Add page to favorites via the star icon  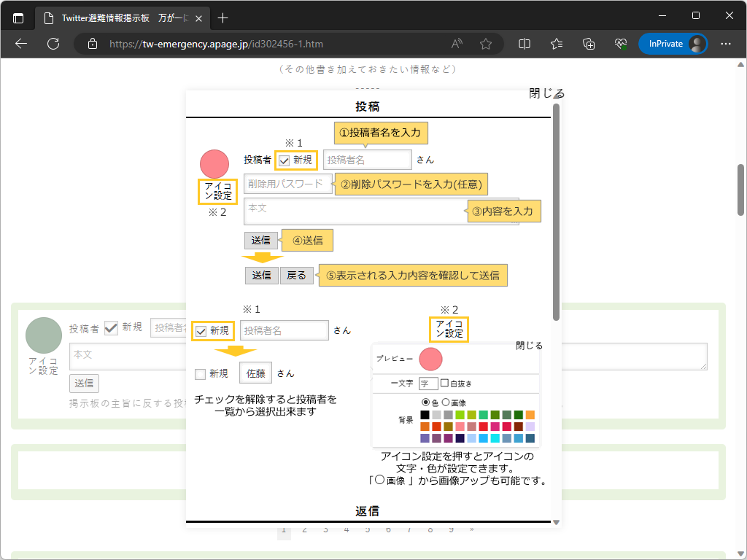click(485, 44)
